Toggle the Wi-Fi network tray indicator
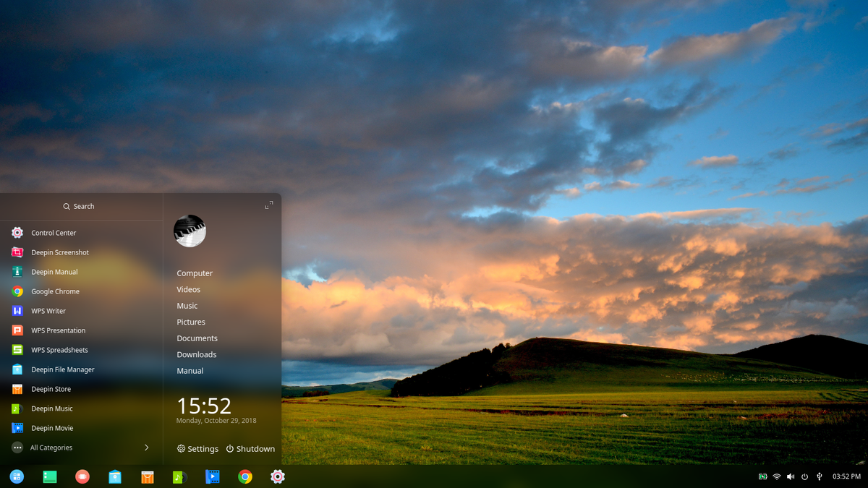This screenshot has width=868, height=488. pos(776,476)
